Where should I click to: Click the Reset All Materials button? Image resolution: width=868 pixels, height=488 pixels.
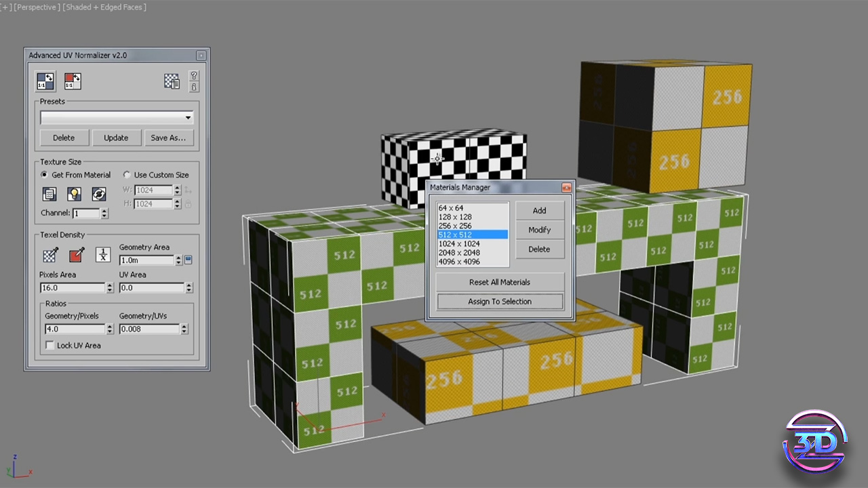pos(500,282)
